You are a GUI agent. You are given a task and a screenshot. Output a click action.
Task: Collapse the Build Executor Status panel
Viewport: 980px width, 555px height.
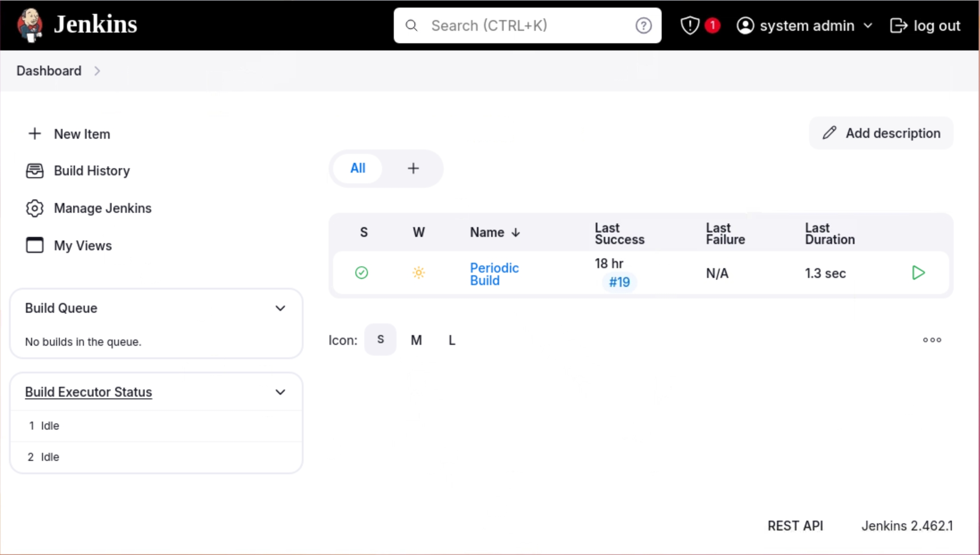(x=280, y=392)
